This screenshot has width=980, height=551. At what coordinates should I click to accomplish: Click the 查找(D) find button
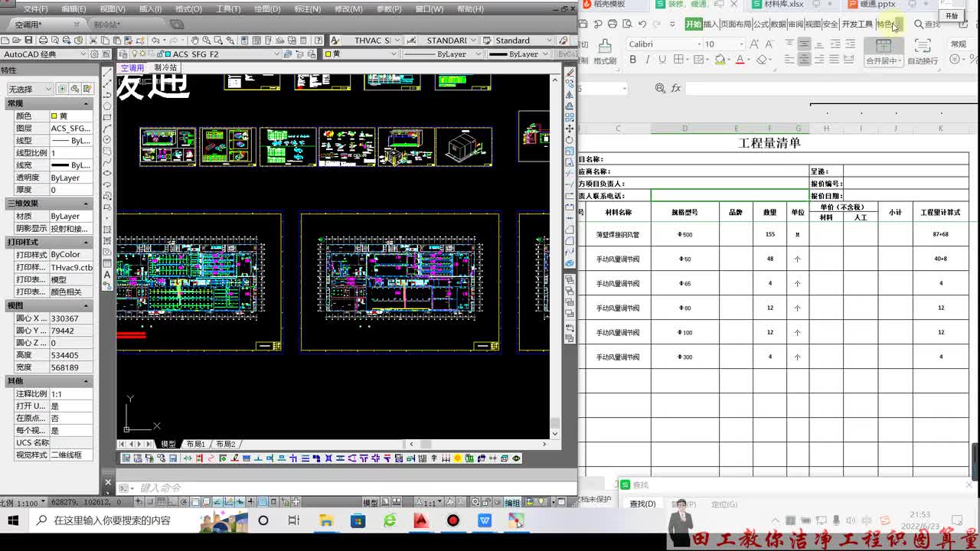642,504
